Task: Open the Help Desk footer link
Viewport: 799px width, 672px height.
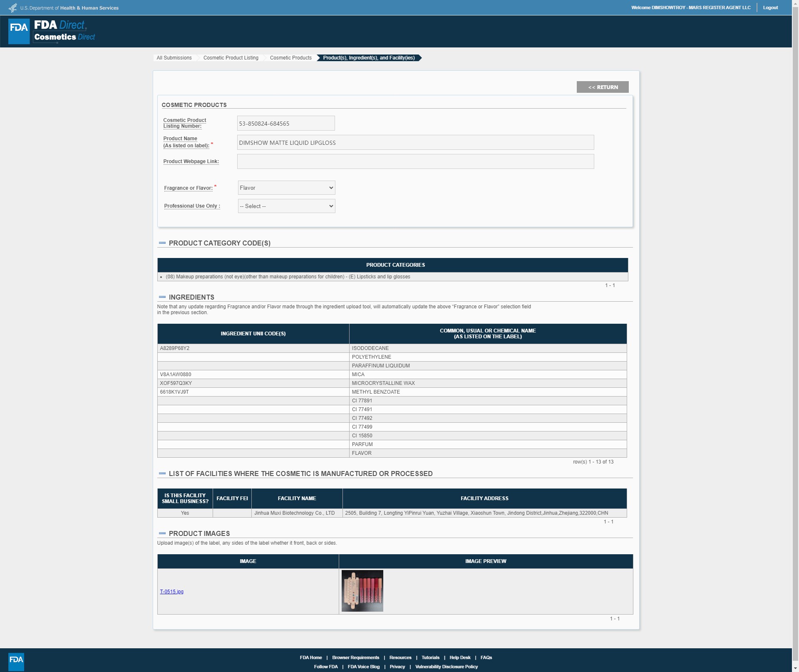Action: coord(460,657)
